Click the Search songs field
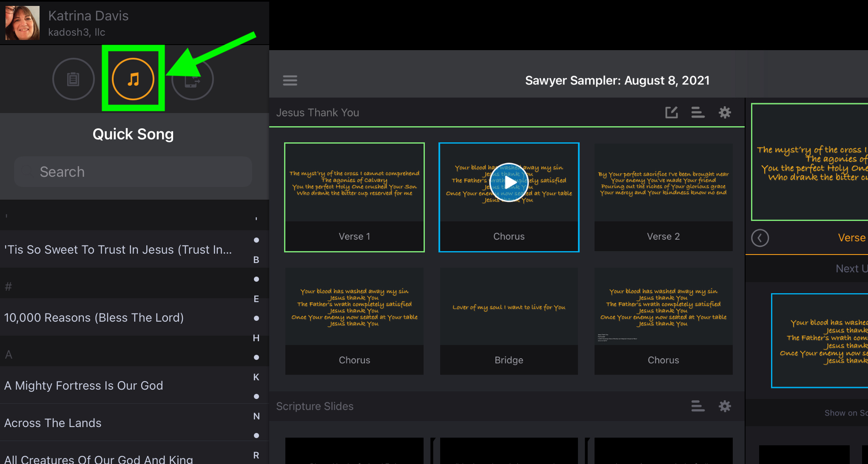 133,172
